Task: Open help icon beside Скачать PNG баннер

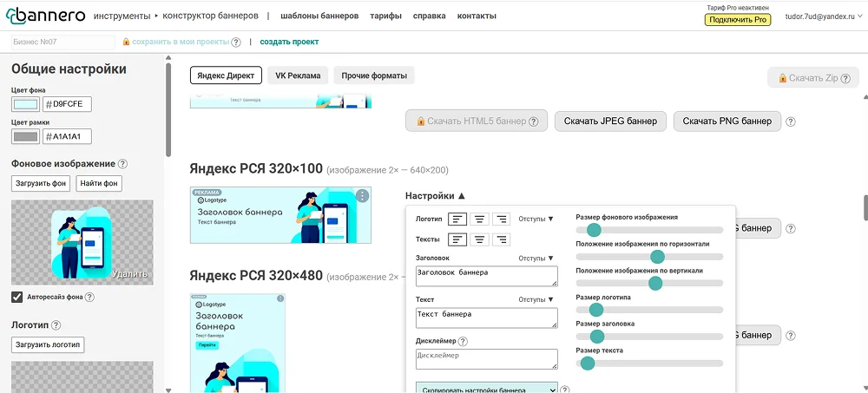Action: point(791,121)
